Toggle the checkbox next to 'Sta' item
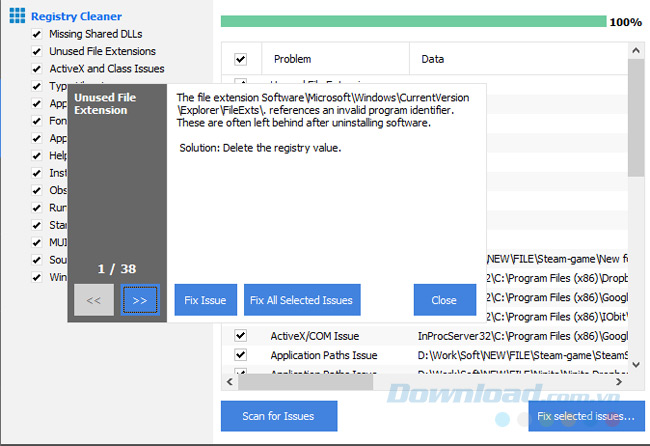 pos(37,225)
